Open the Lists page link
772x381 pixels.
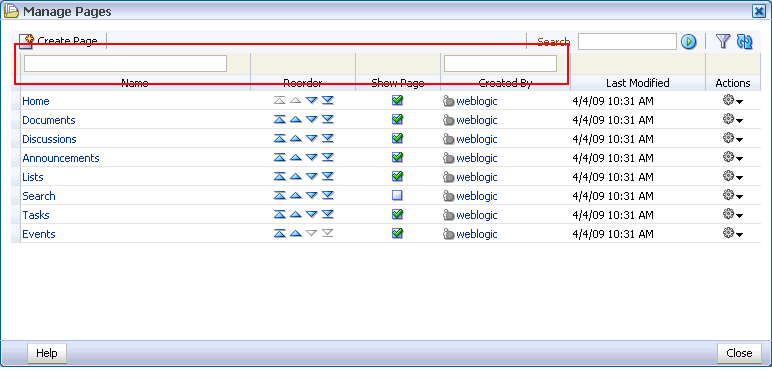[x=33, y=177]
